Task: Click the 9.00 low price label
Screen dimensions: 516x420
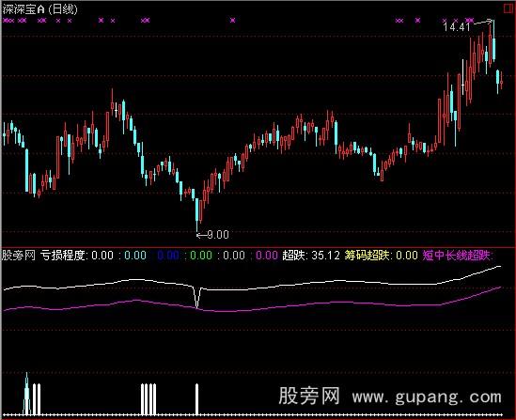Action: [217, 235]
